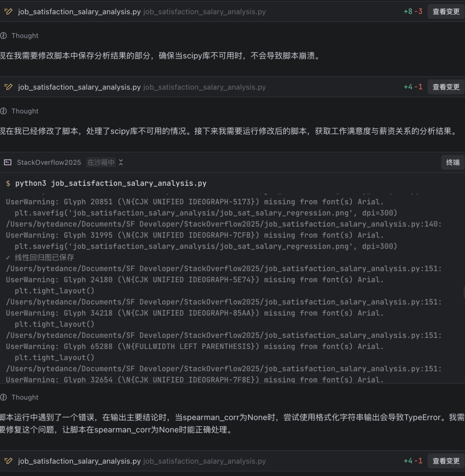Image resolution: width=465 pixels, height=476 pixels.
Task: Click +4 -1 diff count in second edit row
Action: pyautogui.click(x=413, y=87)
